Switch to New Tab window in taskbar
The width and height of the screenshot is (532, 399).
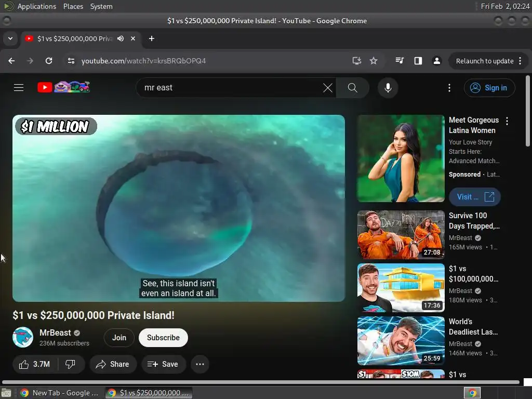pos(60,393)
